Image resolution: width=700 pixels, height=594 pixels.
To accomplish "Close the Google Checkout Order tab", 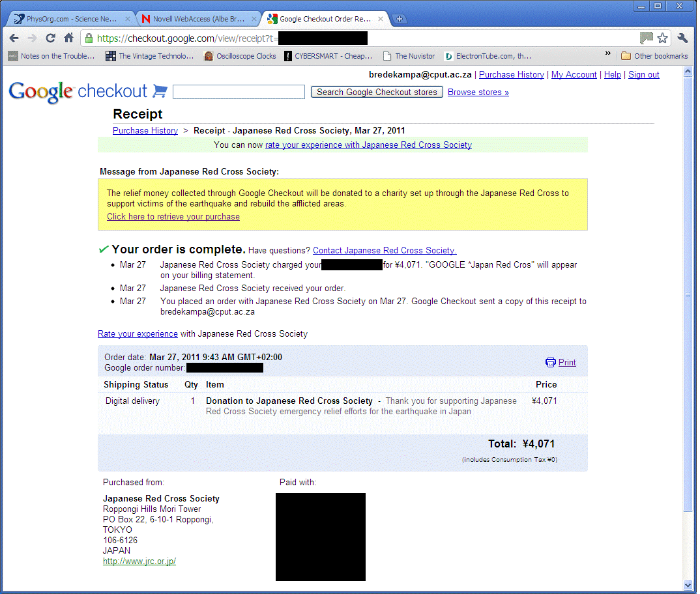I will (x=381, y=19).
